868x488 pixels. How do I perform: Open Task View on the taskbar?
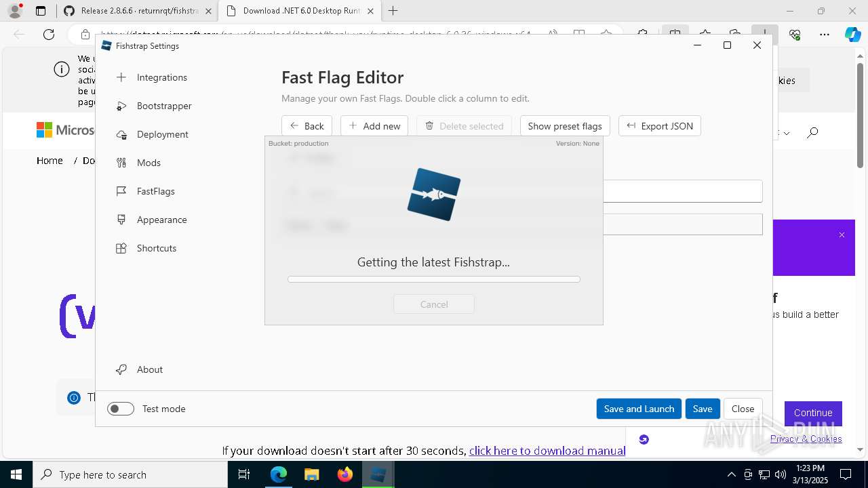[244, 474]
